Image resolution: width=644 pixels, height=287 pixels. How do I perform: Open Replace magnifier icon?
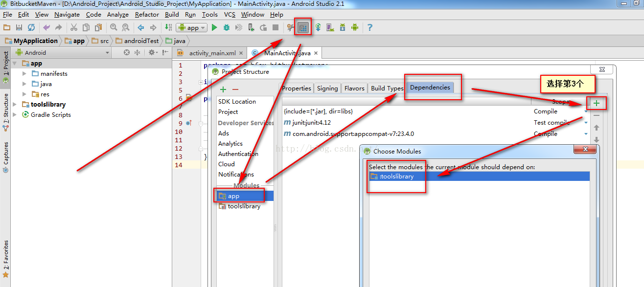click(x=126, y=27)
